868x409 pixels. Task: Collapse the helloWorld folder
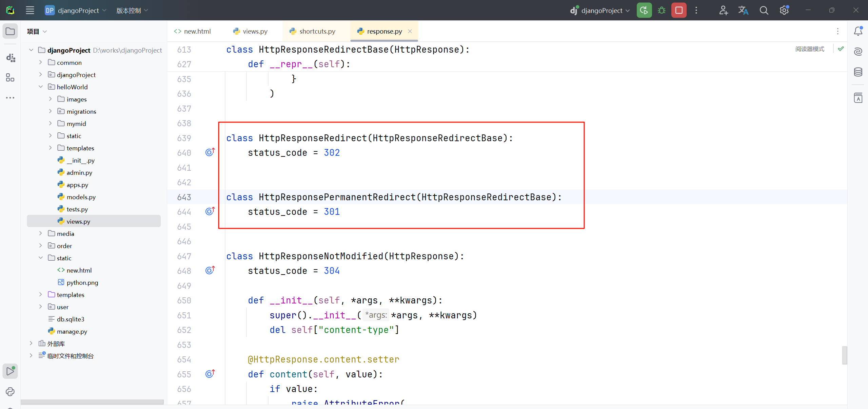(x=41, y=87)
